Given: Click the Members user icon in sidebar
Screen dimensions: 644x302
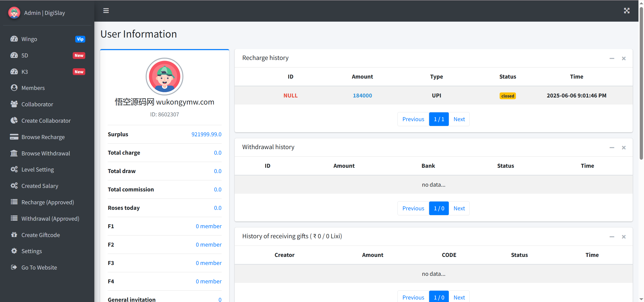Looking at the screenshot, I should pyautogui.click(x=14, y=88).
